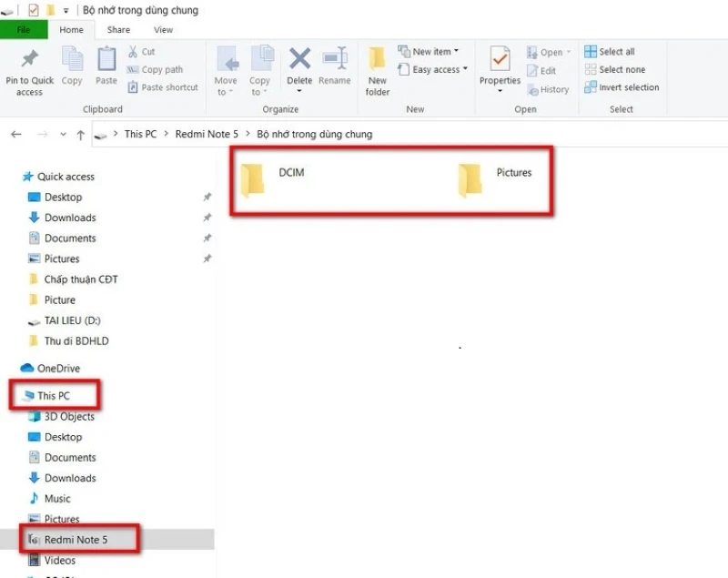Screen dimensions: 728x578
Task: Select Redmi Note 5 in the navigation pane
Action: point(76,540)
